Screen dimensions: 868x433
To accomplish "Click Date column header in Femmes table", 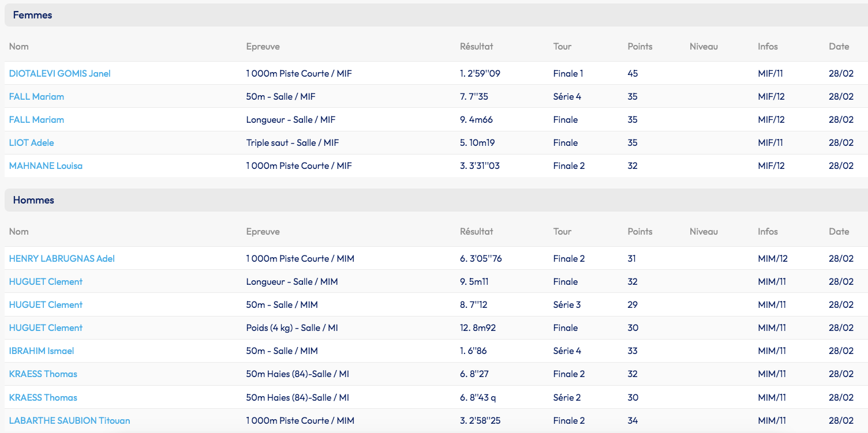I will pos(839,46).
